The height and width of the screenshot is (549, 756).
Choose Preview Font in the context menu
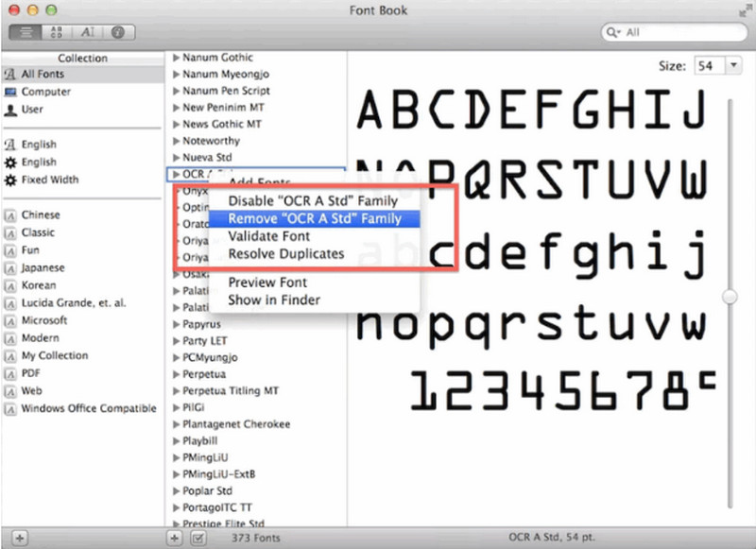pyautogui.click(x=315, y=282)
